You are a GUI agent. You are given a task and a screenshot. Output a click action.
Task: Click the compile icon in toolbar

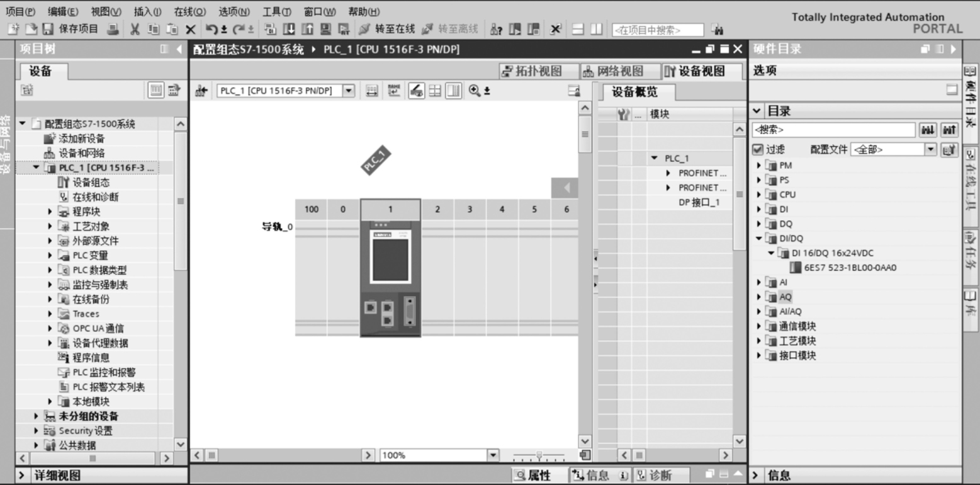(x=270, y=29)
